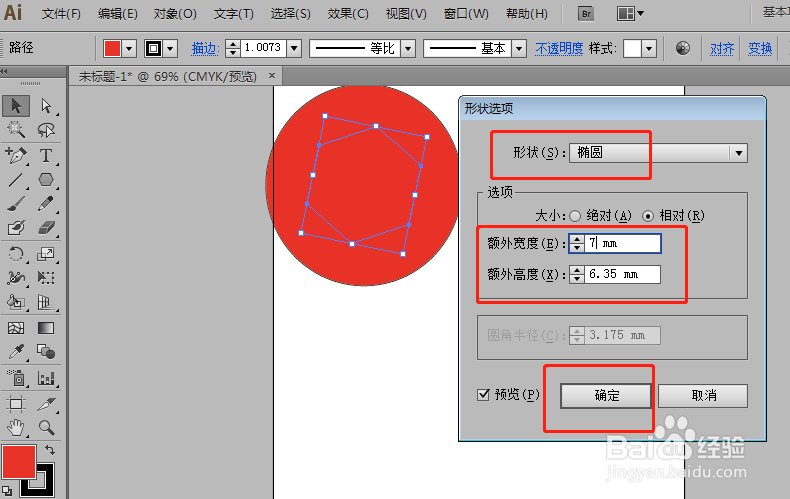Image resolution: width=790 pixels, height=499 pixels.
Task: Select the Rotate tool
Action: pos(16,253)
